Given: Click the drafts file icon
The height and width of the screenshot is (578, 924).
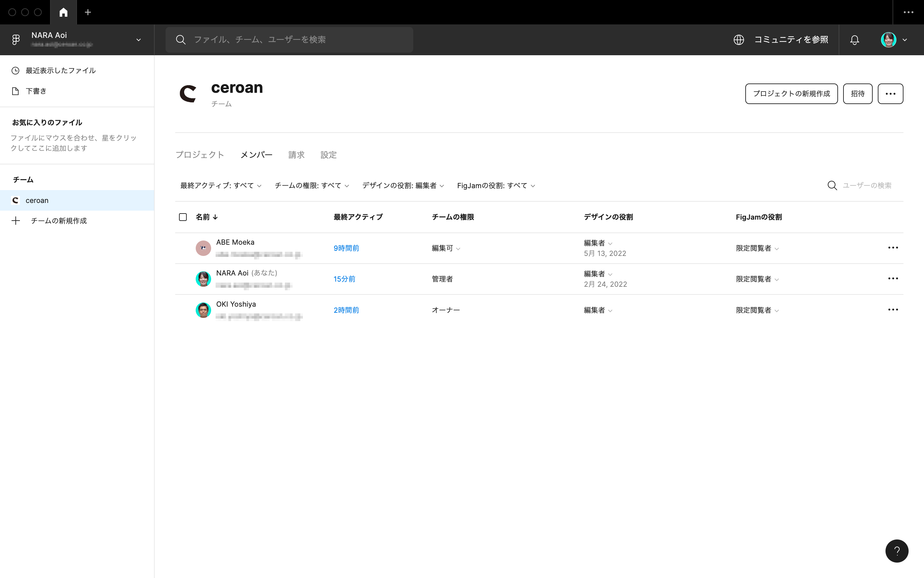Looking at the screenshot, I should (x=15, y=91).
